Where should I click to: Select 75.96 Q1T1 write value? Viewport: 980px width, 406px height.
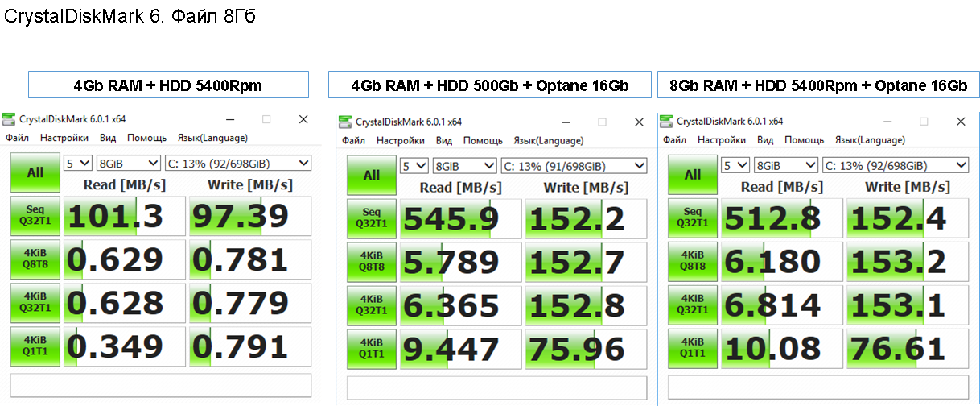coord(587,349)
